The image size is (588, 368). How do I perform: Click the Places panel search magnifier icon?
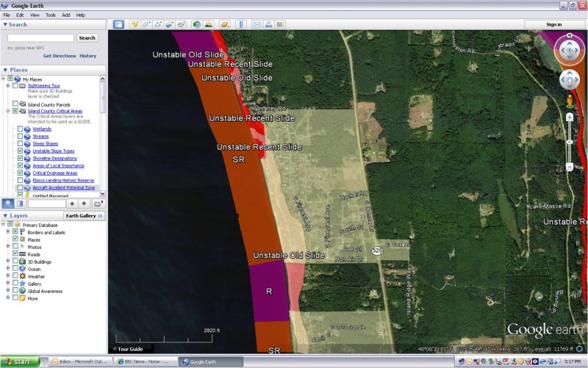coord(8,203)
